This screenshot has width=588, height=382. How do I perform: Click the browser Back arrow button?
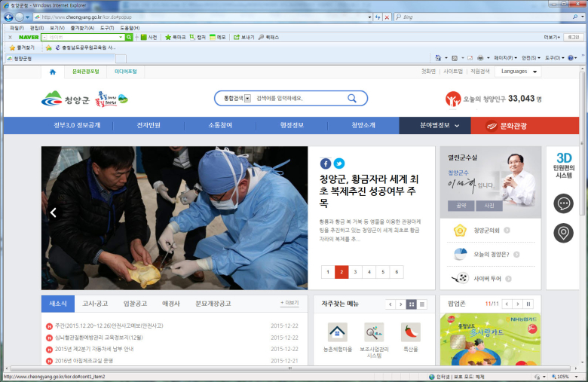pos(8,17)
